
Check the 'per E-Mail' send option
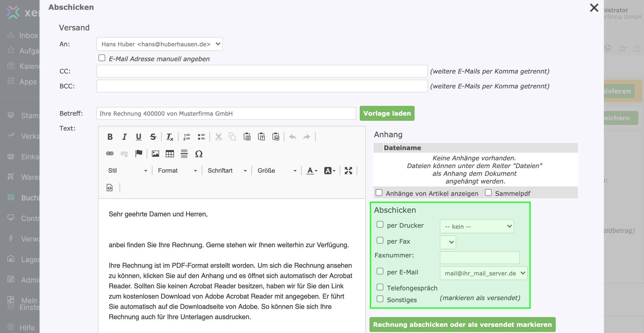(380, 271)
